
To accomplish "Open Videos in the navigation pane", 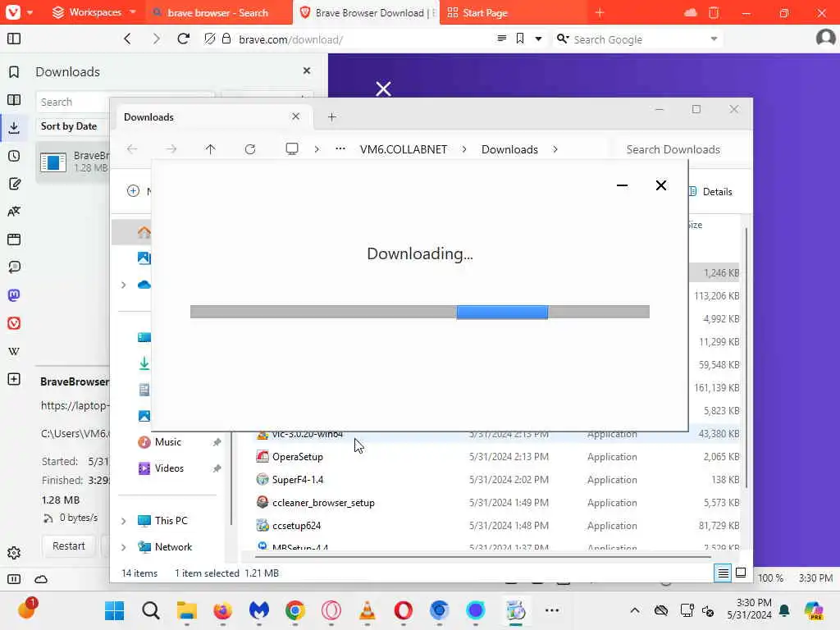I will [169, 468].
